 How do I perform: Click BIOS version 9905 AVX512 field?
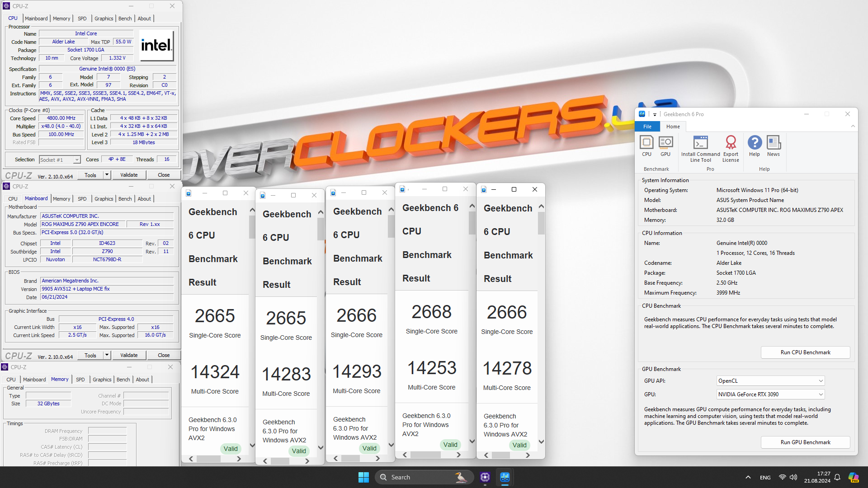coord(107,289)
